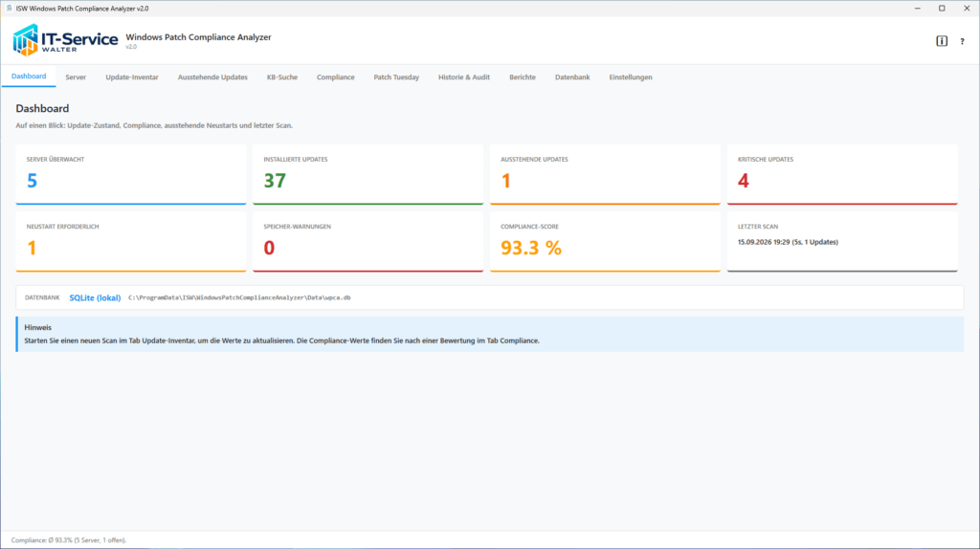Screen dimensions: 980x549
Task: Click the Ausstehende Updates card showing 1
Action: coord(605,174)
